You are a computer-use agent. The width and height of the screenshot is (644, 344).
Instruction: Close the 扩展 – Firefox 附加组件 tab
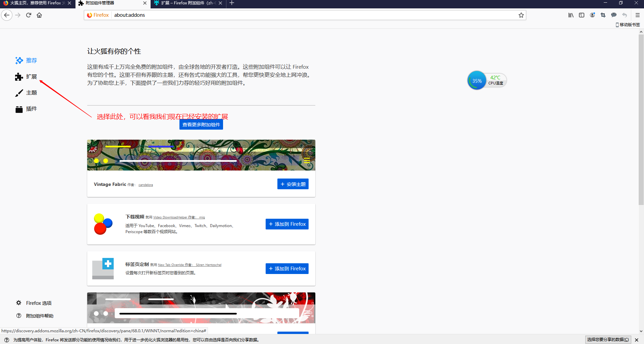click(x=220, y=3)
